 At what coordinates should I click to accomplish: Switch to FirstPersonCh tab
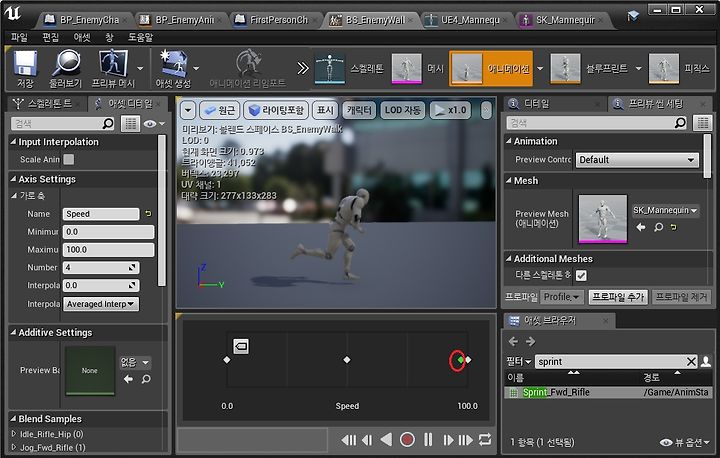point(274,20)
